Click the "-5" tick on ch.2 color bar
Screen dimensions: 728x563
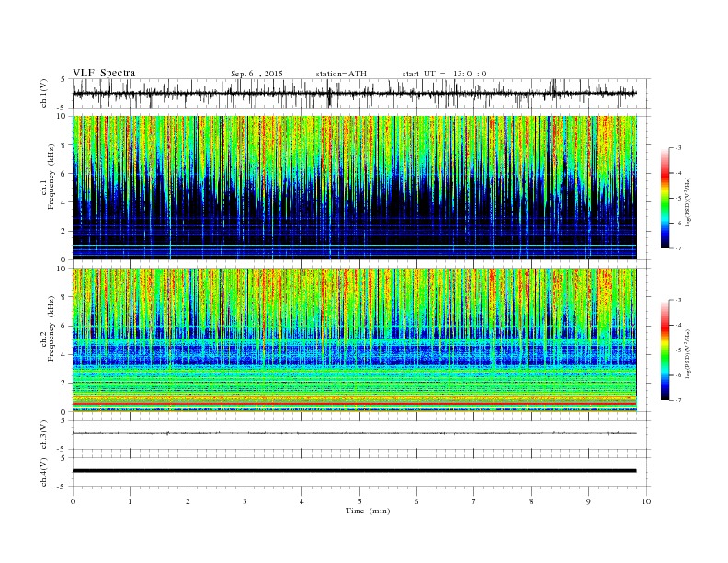(x=678, y=350)
